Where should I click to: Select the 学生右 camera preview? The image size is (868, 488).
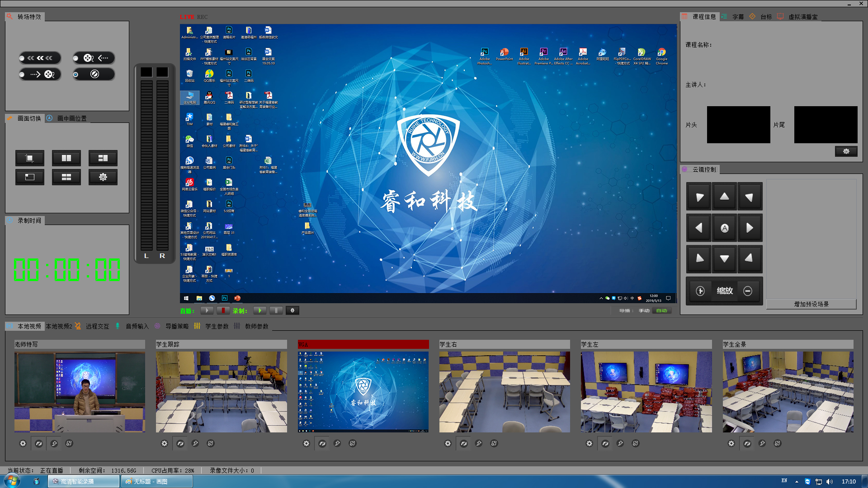[505, 392]
